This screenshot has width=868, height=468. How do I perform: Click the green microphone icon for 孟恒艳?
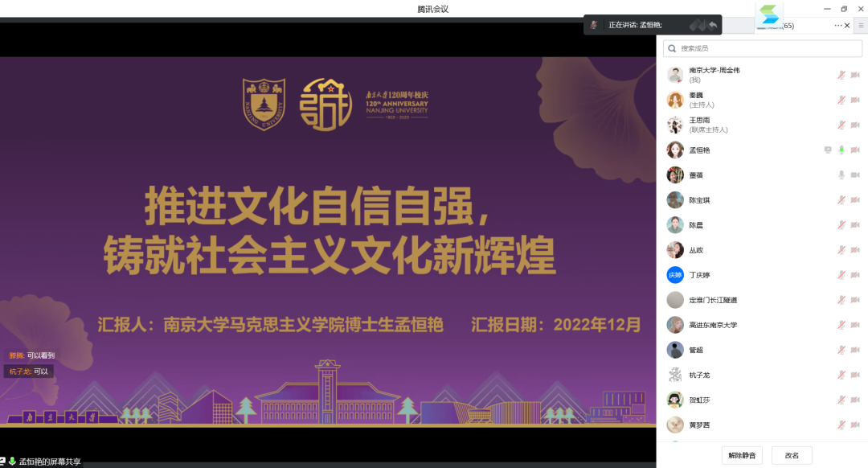pos(841,150)
